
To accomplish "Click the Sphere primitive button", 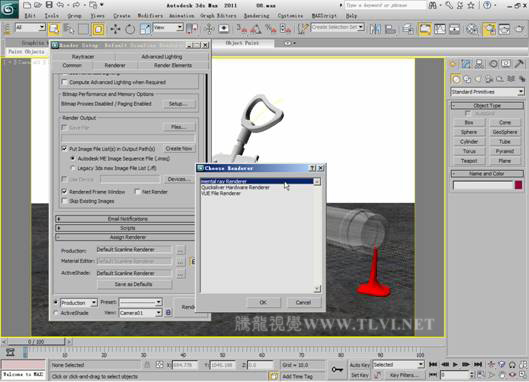I will [x=469, y=132].
